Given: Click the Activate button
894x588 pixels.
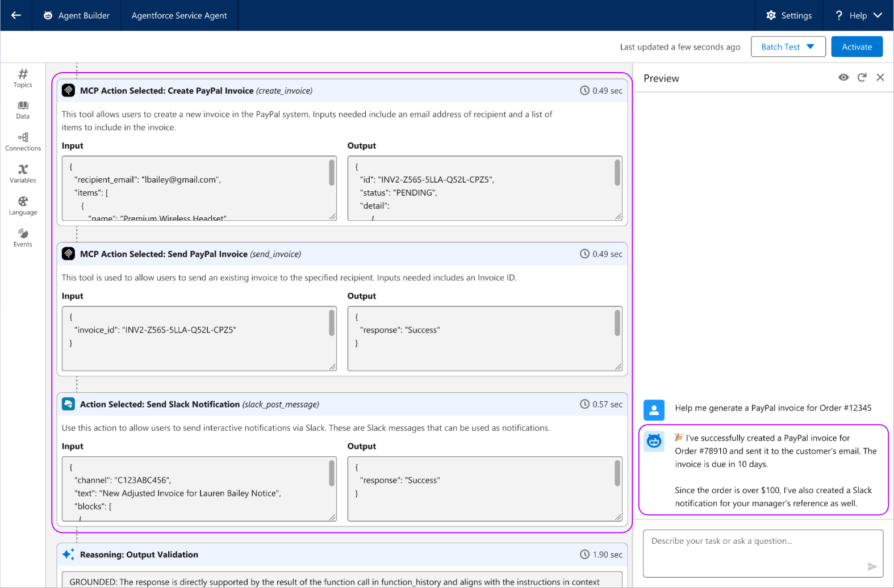Looking at the screenshot, I should click(x=857, y=47).
